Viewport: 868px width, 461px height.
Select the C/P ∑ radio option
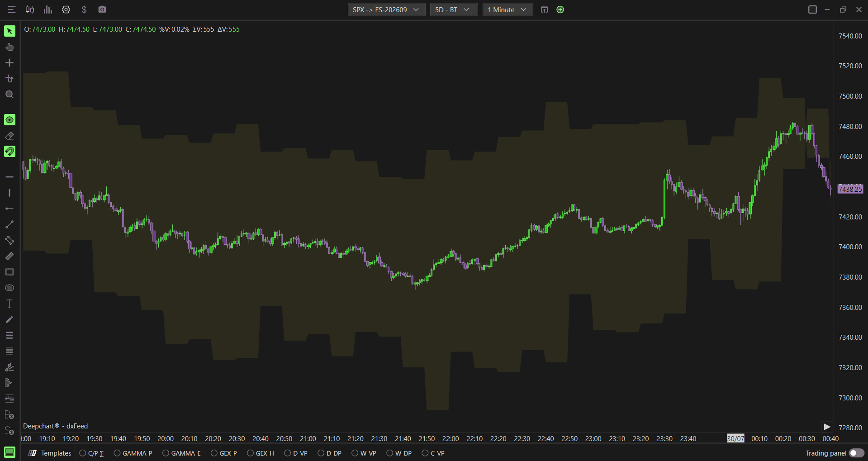click(92, 453)
